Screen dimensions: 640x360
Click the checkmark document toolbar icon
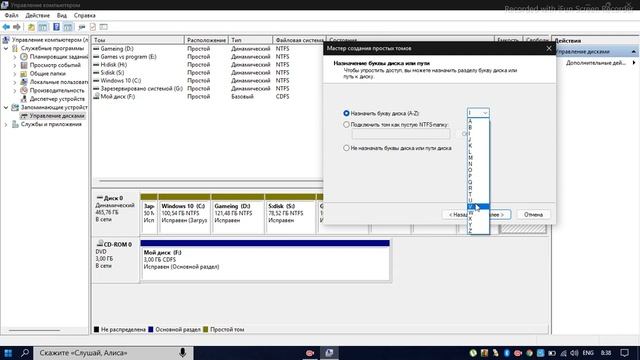click(93, 27)
